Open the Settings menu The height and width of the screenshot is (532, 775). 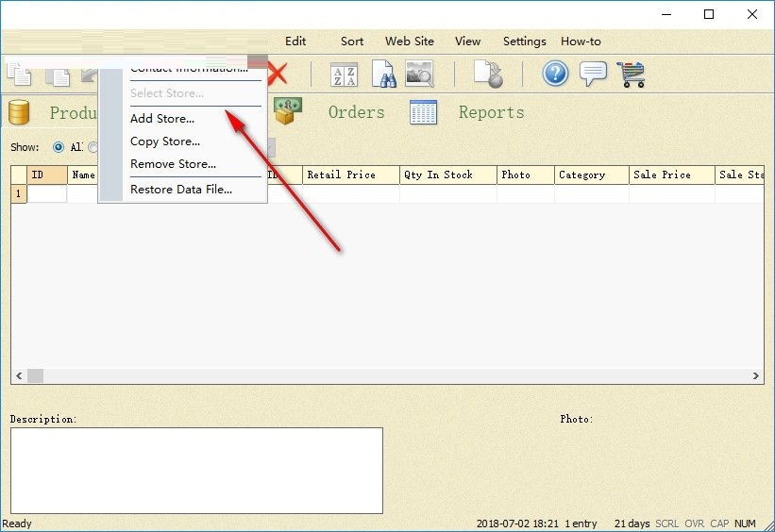click(x=525, y=42)
